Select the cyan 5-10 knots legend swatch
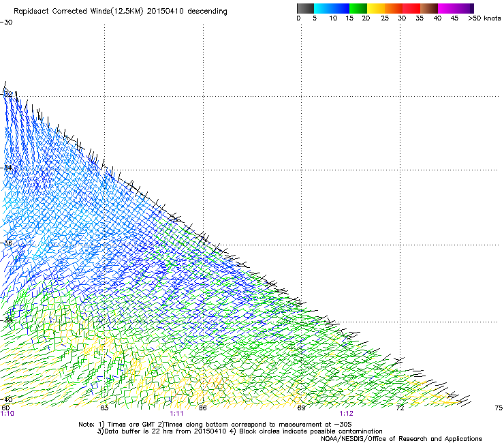The height and width of the screenshot is (443, 504). tap(323, 8)
